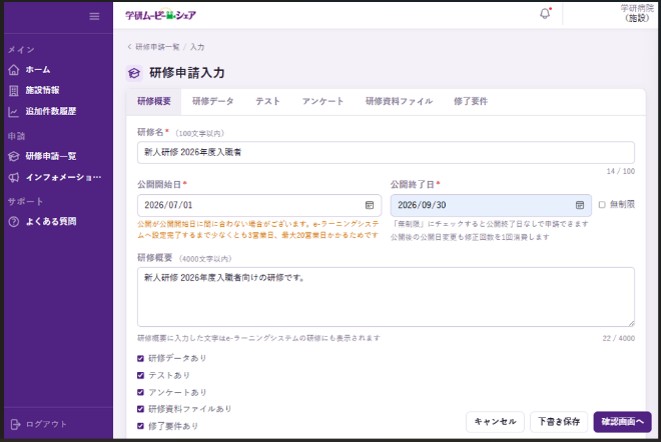Click the chart icon beside 追加件数履歴
The height and width of the screenshot is (442, 661).
click(x=13, y=112)
